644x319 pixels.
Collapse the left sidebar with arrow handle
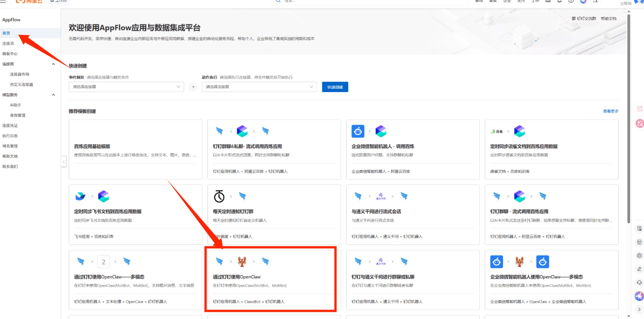click(64, 161)
